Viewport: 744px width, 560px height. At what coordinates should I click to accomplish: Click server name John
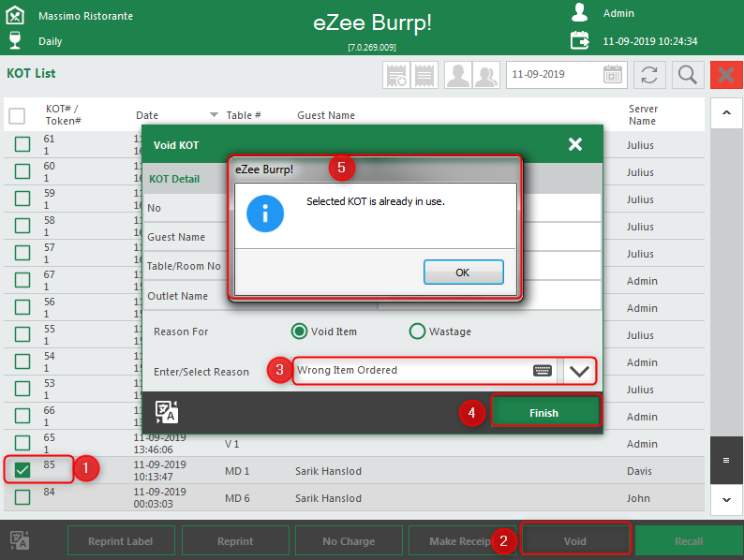click(638, 498)
